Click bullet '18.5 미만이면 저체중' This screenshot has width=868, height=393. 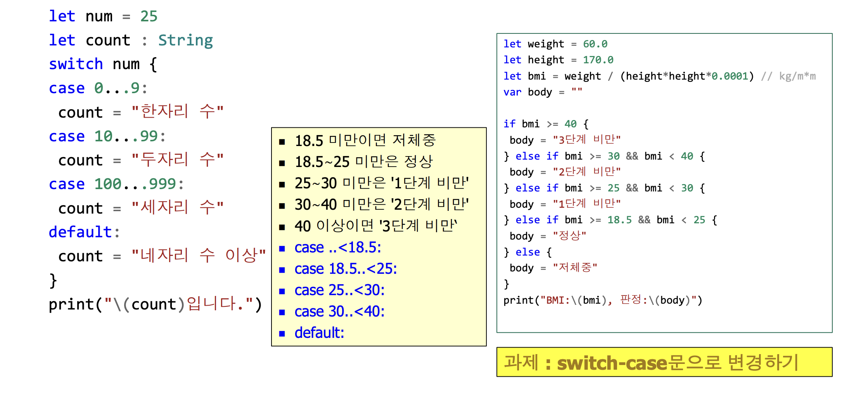(365, 140)
